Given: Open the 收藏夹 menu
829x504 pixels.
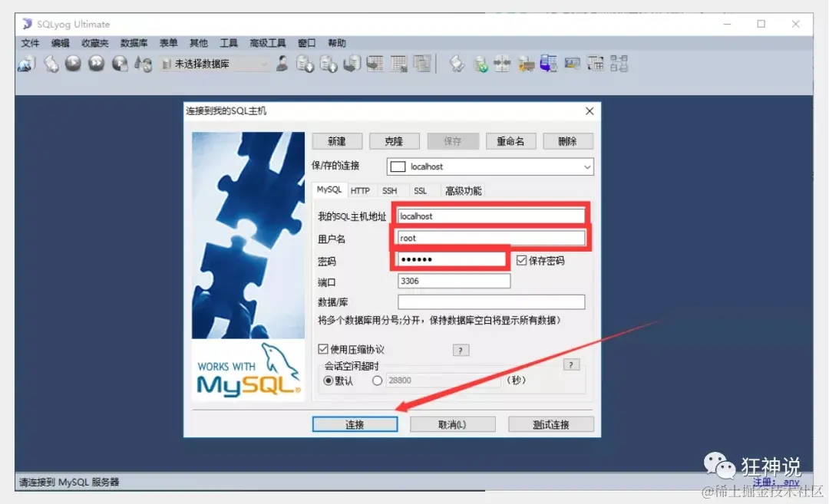Looking at the screenshot, I should 94,43.
